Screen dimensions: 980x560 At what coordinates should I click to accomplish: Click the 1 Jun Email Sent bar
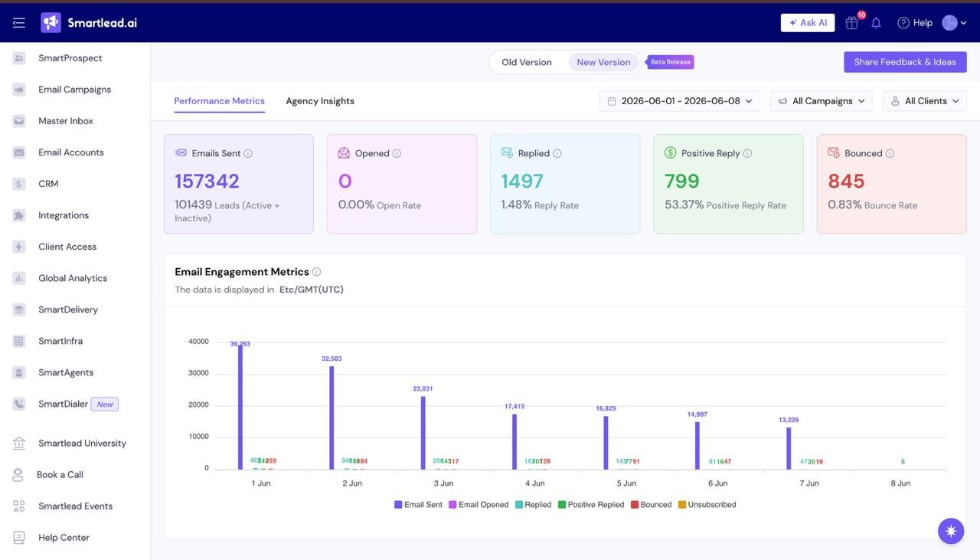(x=240, y=407)
